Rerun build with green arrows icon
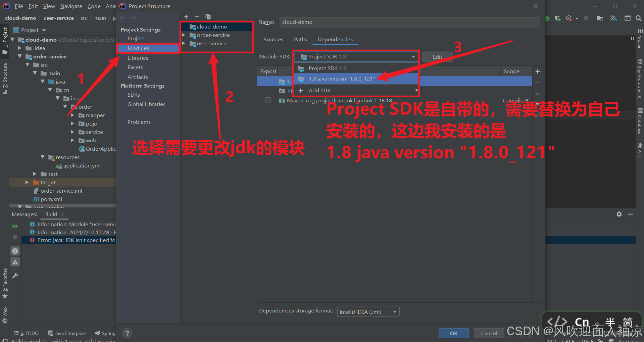Viewport: 644px width, 342px height. click(x=15, y=227)
